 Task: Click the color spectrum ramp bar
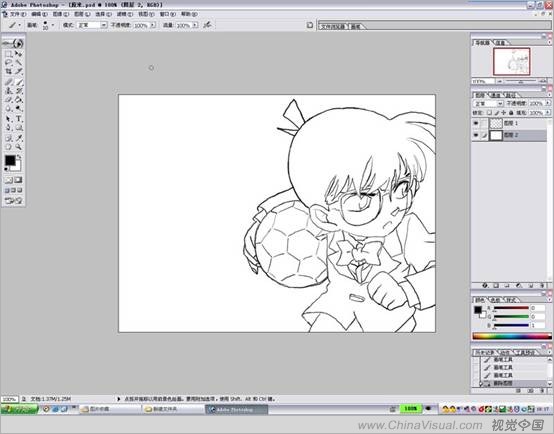[x=512, y=336]
